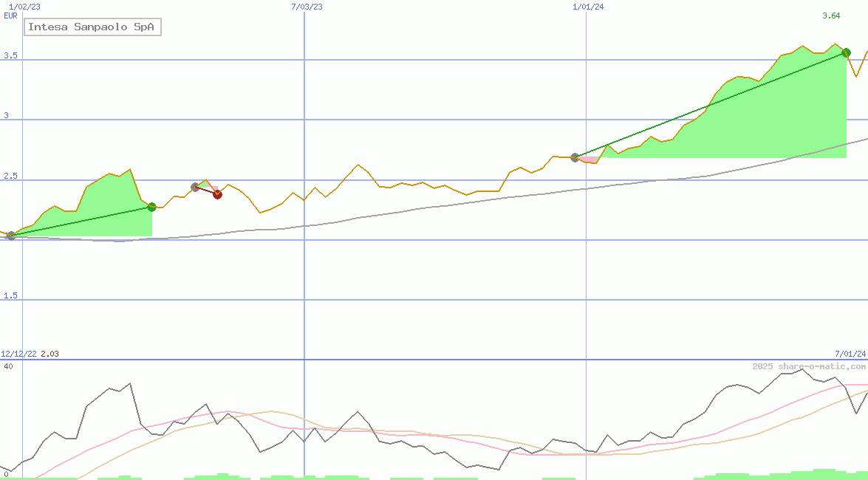Select the red loss marker dot
This screenshot has height=480, width=868.
coord(217,194)
